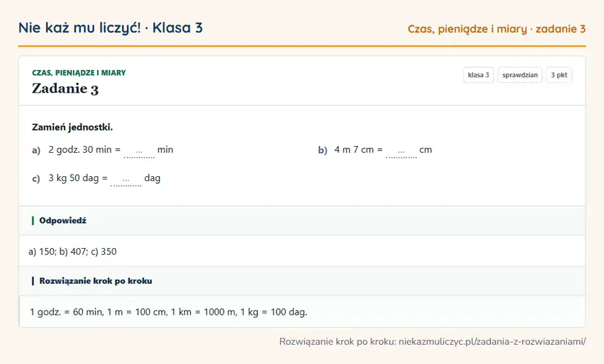Viewport: 604px width, 364px height.
Task: Click the 'c) 3 kg 50 dag =' text
Action: pyautogui.click(x=70, y=178)
